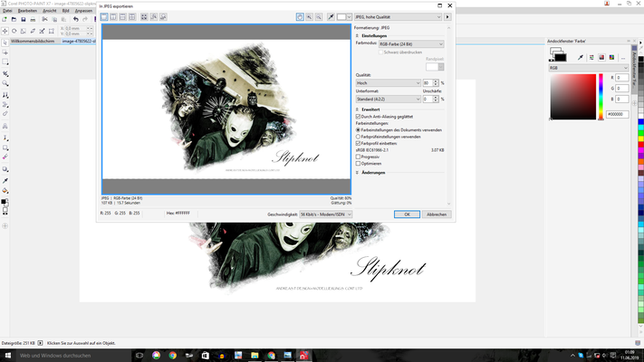Open the Anpassen menu
This screenshot has height=362, width=644.
[84, 11]
